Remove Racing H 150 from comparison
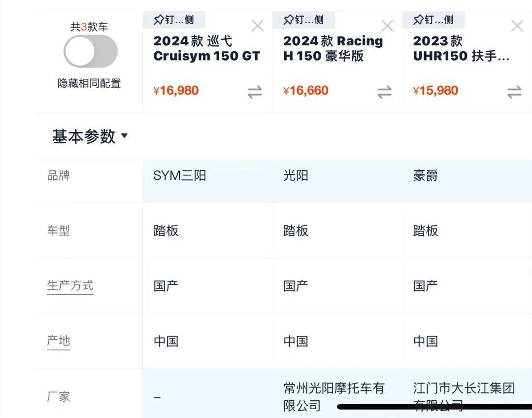The image size is (532, 418). coord(388,26)
